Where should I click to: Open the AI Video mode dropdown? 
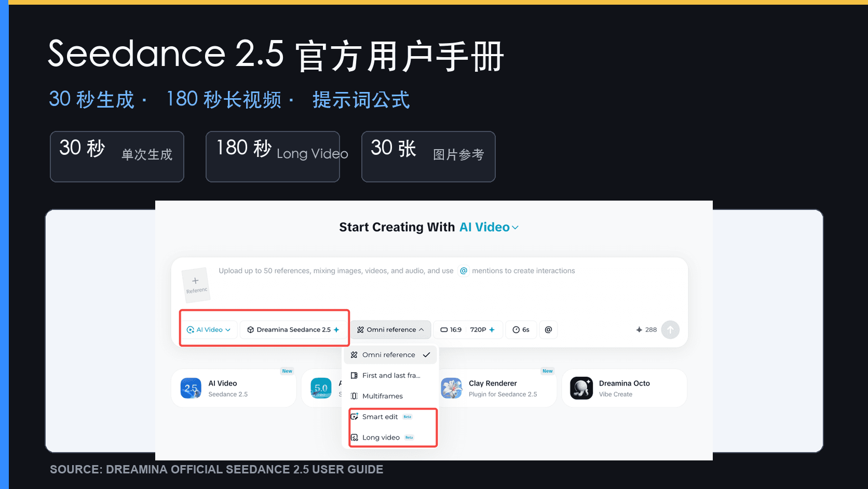[x=209, y=329]
